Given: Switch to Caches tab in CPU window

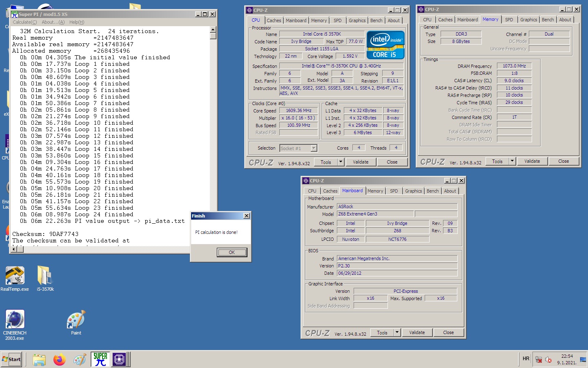Looking at the screenshot, I should click(x=274, y=20).
